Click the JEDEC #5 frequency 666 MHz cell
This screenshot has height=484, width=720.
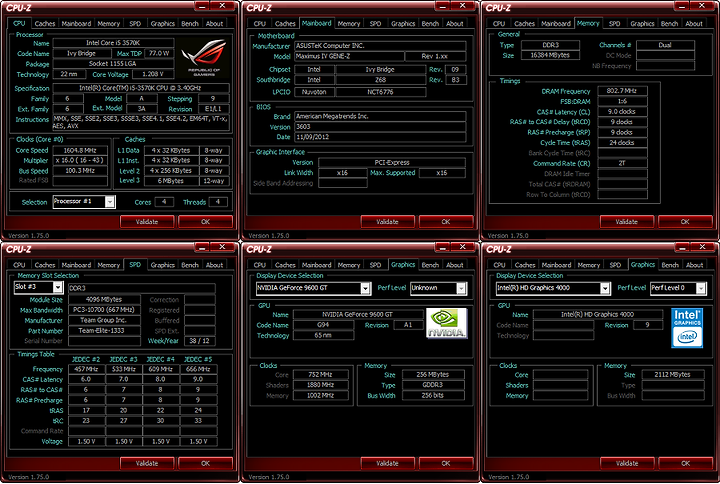tap(198, 369)
